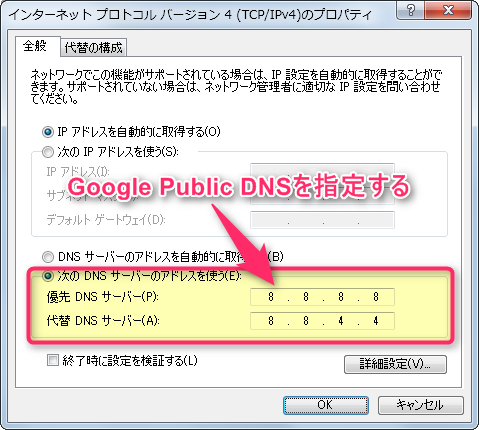Click the 代替 DNS サーバー(A) label

103,321
